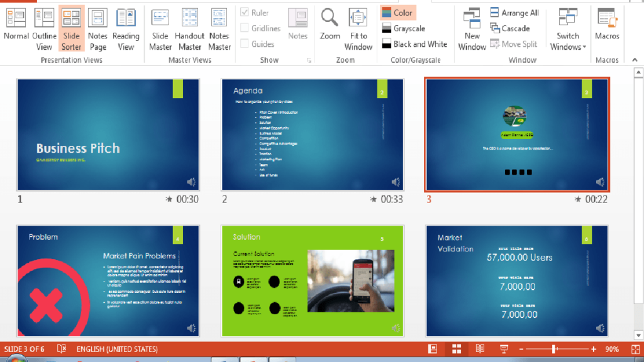Image resolution: width=644 pixels, height=362 pixels.
Task: Enable the Gridlines checkbox
Action: tap(245, 28)
